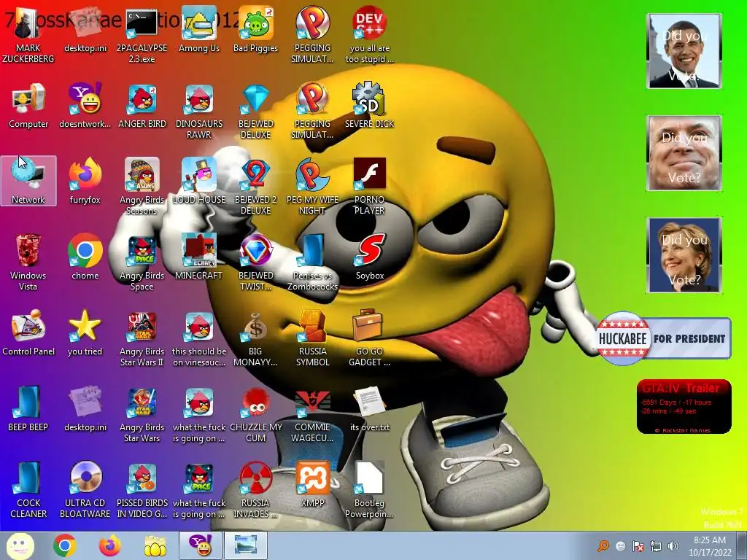747x560 pixels.
Task: Select 'this should be on vinesauc...' icon
Action: tap(198, 338)
